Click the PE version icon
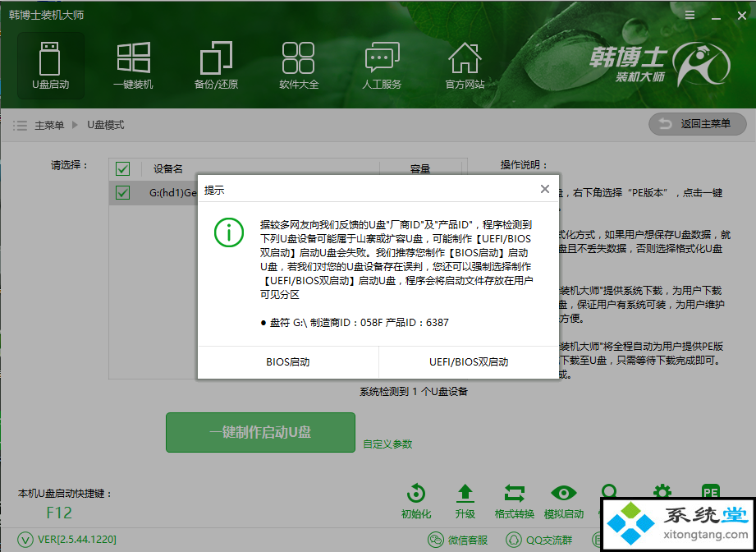 (711, 491)
